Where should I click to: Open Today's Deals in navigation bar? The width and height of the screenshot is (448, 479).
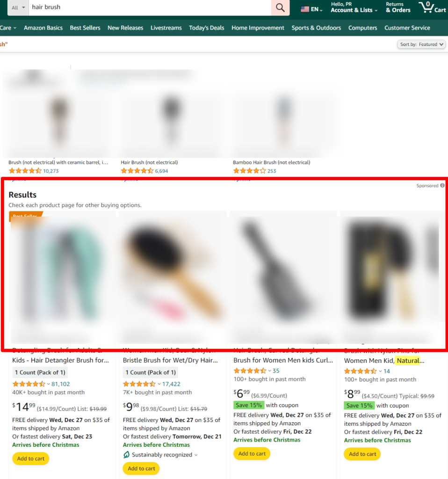[206, 28]
